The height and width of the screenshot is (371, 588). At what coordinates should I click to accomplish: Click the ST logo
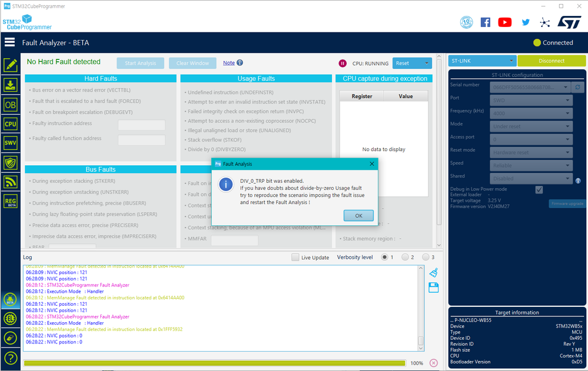point(569,22)
